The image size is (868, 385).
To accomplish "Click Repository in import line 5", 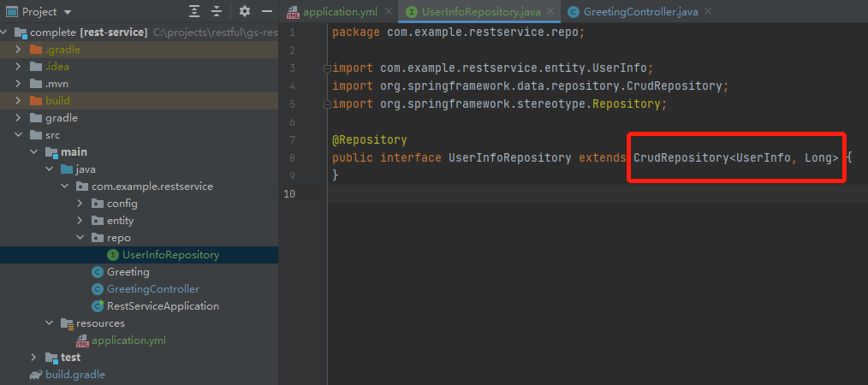I will pos(627,104).
